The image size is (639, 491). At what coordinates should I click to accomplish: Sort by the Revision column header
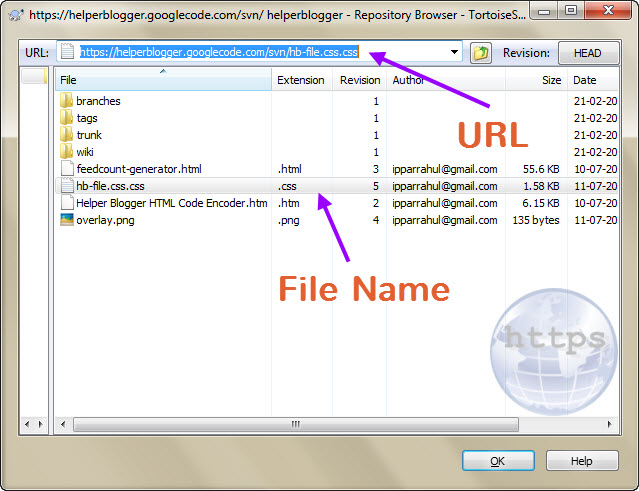(x=359, y=80)
